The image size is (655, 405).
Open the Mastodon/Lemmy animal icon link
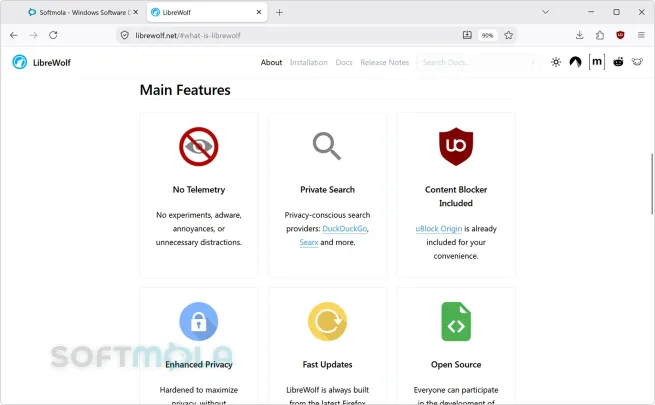637,62
